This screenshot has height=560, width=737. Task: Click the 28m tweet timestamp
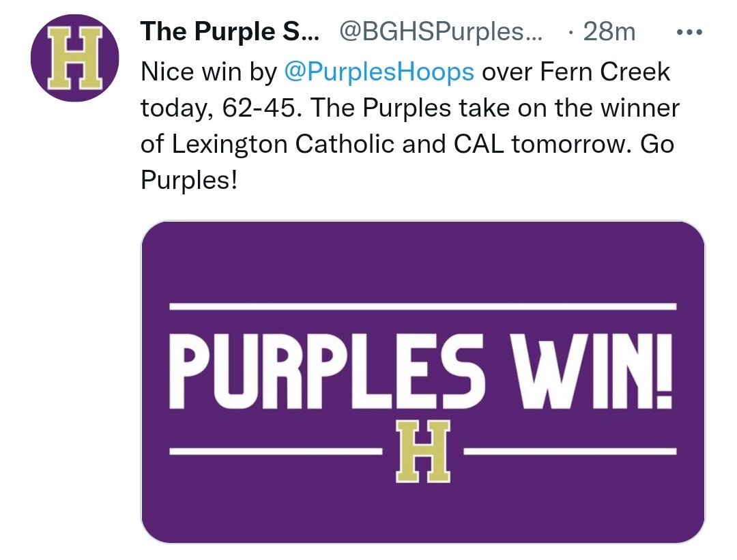point(609,32)
